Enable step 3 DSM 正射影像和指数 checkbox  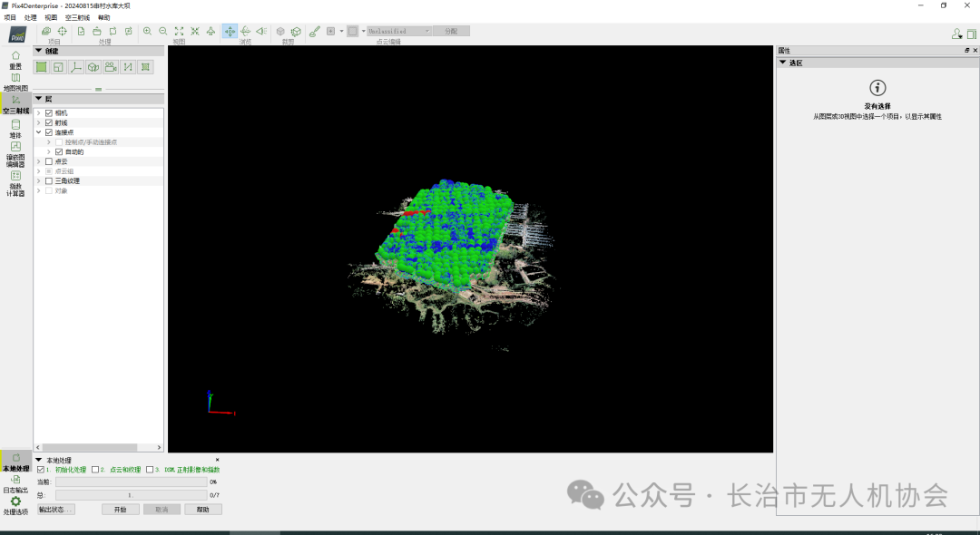tap(150, 470)
